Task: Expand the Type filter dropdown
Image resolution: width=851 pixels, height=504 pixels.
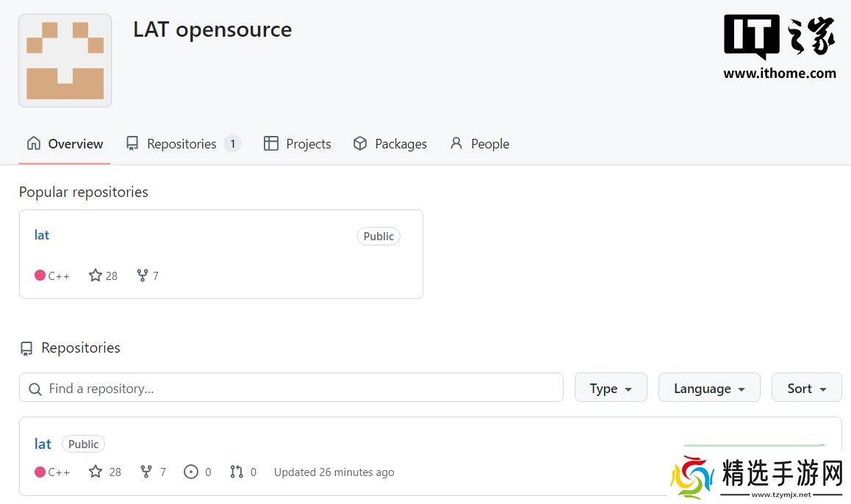Action: point(610,388)
